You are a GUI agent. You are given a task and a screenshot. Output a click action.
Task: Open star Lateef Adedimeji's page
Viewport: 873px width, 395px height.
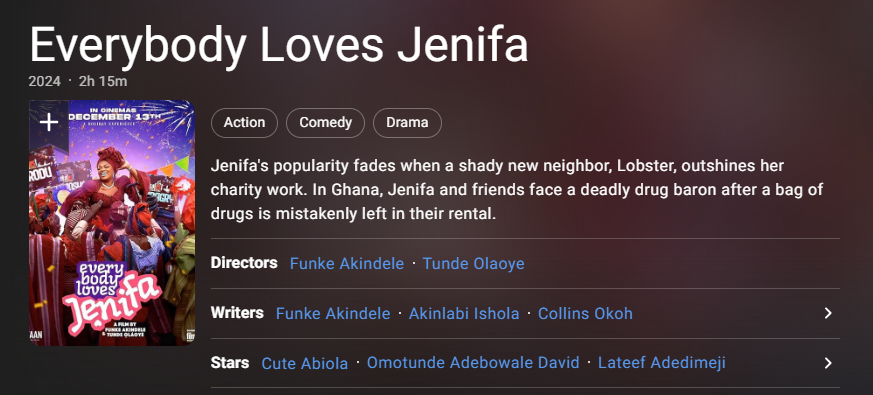click(661, 363)
